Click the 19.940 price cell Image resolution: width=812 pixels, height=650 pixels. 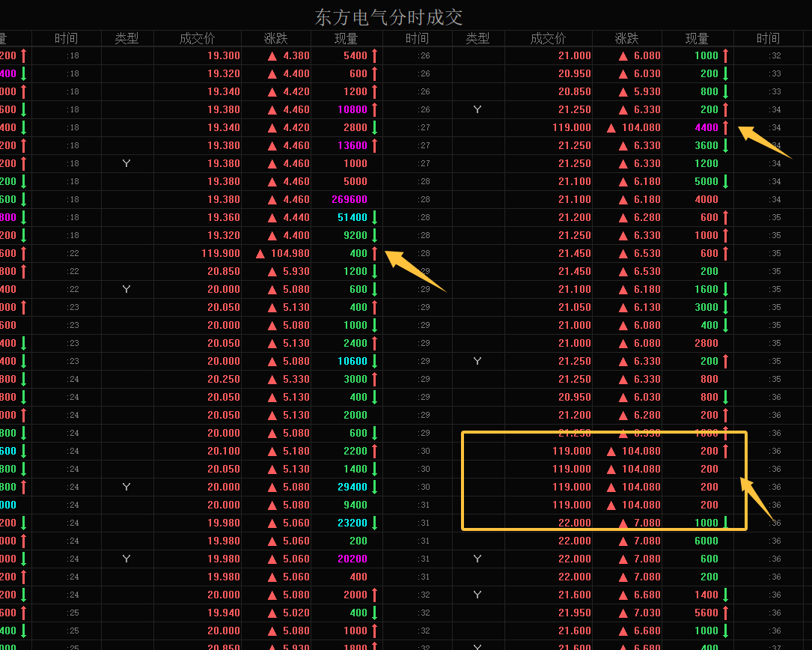click(224, 613)
